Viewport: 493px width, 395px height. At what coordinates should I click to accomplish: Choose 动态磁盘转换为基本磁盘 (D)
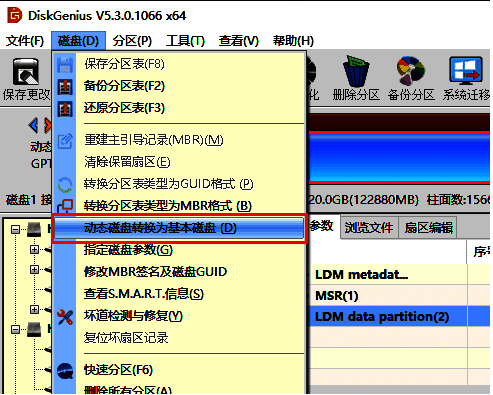click(179, 228)
